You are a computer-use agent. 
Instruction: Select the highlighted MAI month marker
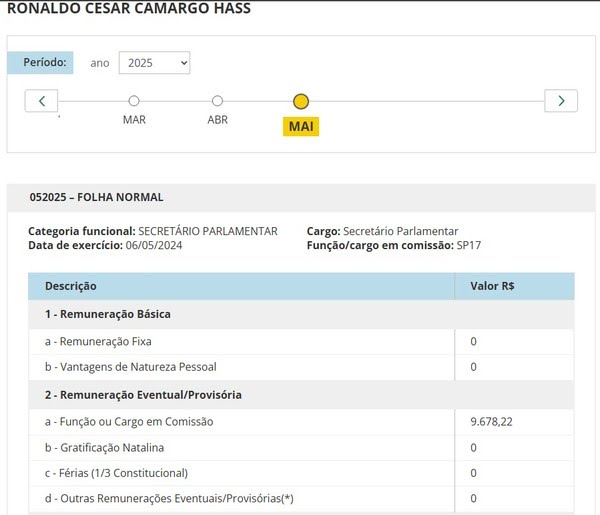click(x=301, y=102)
